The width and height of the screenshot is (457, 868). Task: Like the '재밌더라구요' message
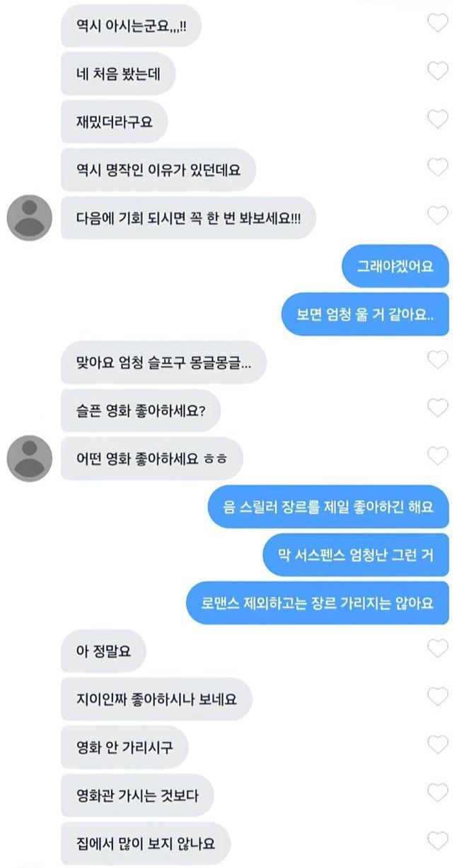coord(438,119)
